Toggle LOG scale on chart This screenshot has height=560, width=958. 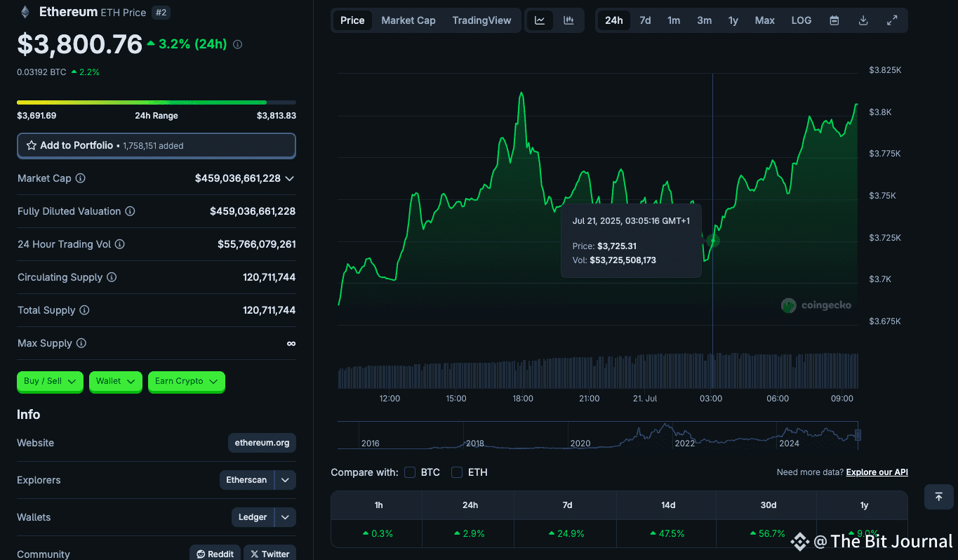[x=801, y=20]
